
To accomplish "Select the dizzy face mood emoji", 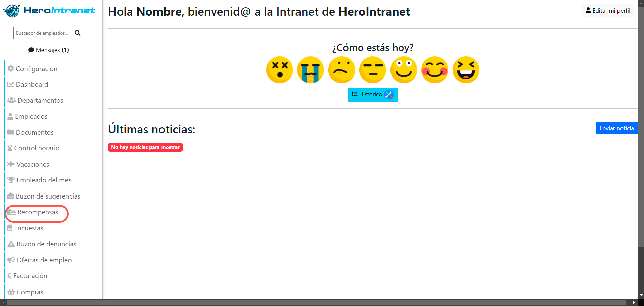I will tap(280, 70).
